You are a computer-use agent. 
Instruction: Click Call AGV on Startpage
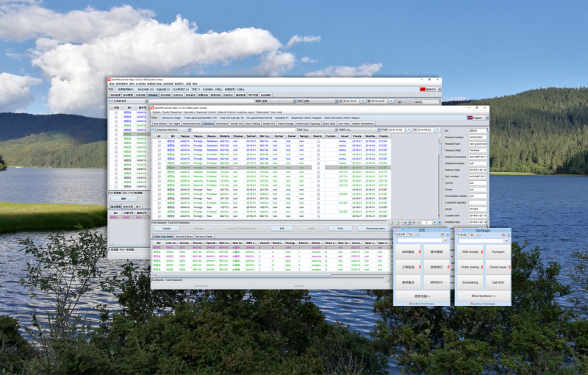click(498, 282)
